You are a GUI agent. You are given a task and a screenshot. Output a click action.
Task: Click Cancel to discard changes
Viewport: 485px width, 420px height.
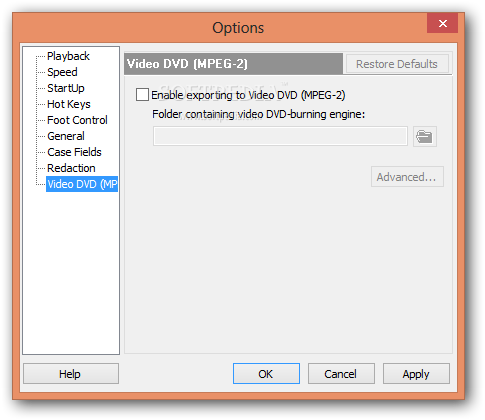(341, 374)
